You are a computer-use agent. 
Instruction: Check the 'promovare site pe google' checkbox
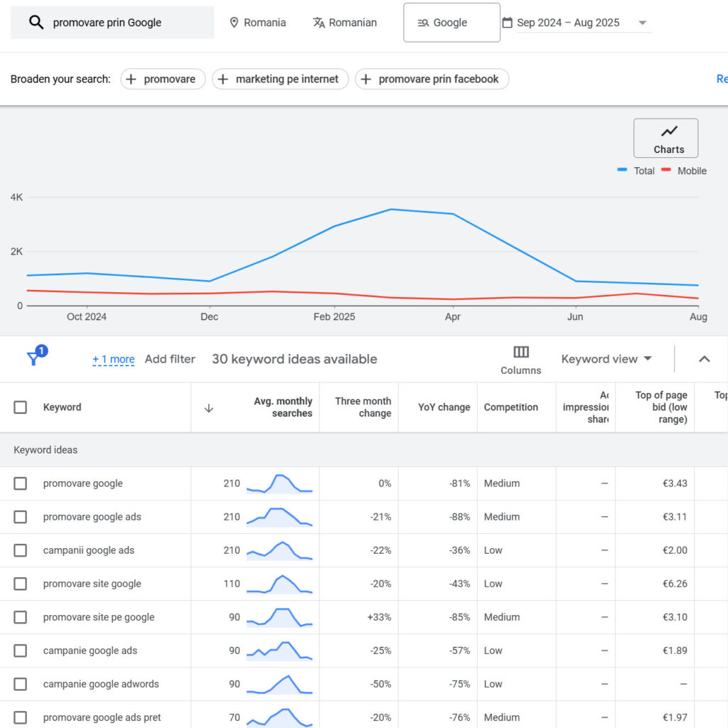point(21,617)
